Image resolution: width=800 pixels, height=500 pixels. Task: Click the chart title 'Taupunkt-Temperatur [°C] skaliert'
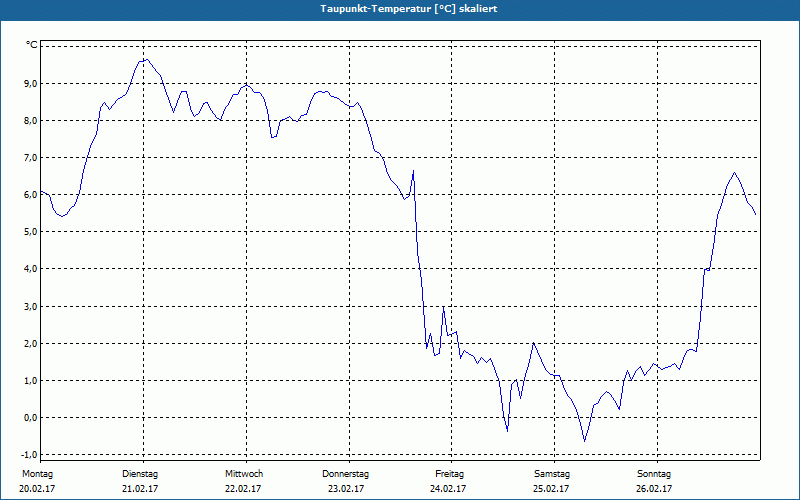pyautogui.click(x=409, y=9)
